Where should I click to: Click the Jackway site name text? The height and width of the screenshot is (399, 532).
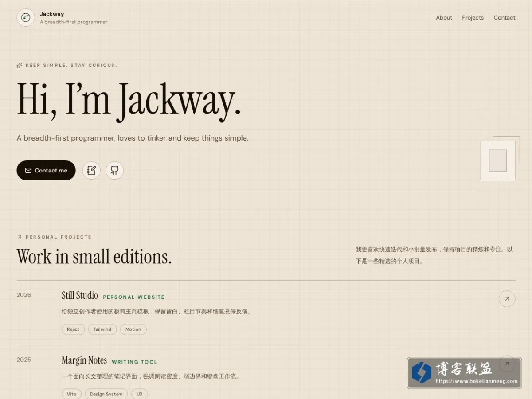pos(52,14)
